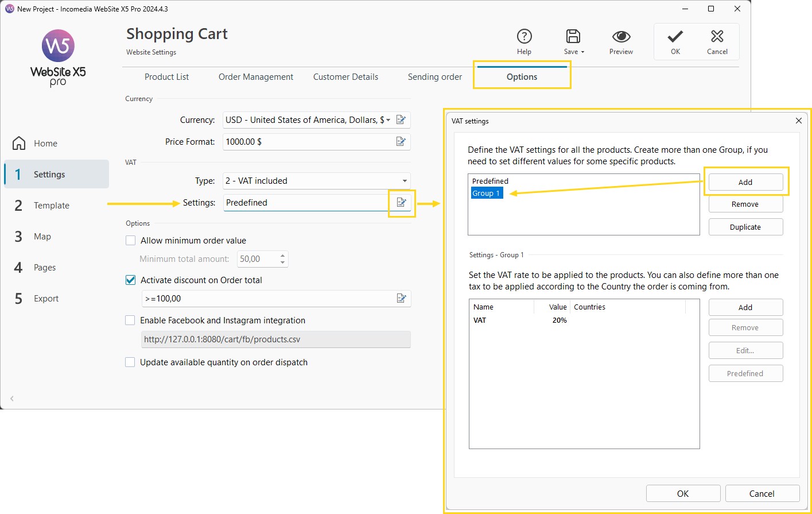Open the Home icon in the sidebar
This screenshot has height=514, width=812.
(x=19, y=143)
